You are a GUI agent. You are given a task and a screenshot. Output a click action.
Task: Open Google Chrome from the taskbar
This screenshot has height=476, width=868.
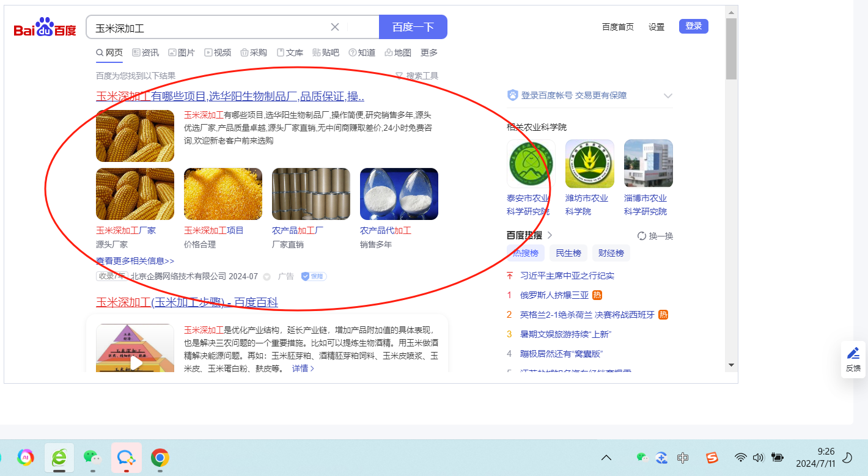tap(160, 457)
